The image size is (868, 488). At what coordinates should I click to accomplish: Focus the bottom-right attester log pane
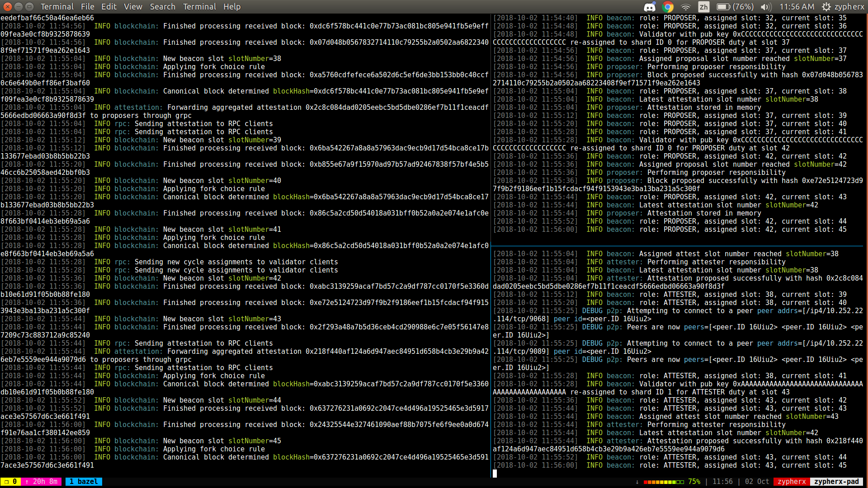tap(678, 361)
